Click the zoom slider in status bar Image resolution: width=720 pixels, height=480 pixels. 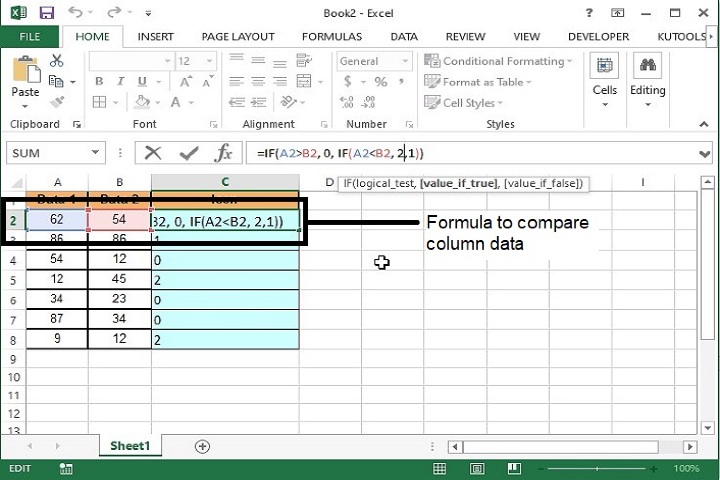tap(597, 469)
